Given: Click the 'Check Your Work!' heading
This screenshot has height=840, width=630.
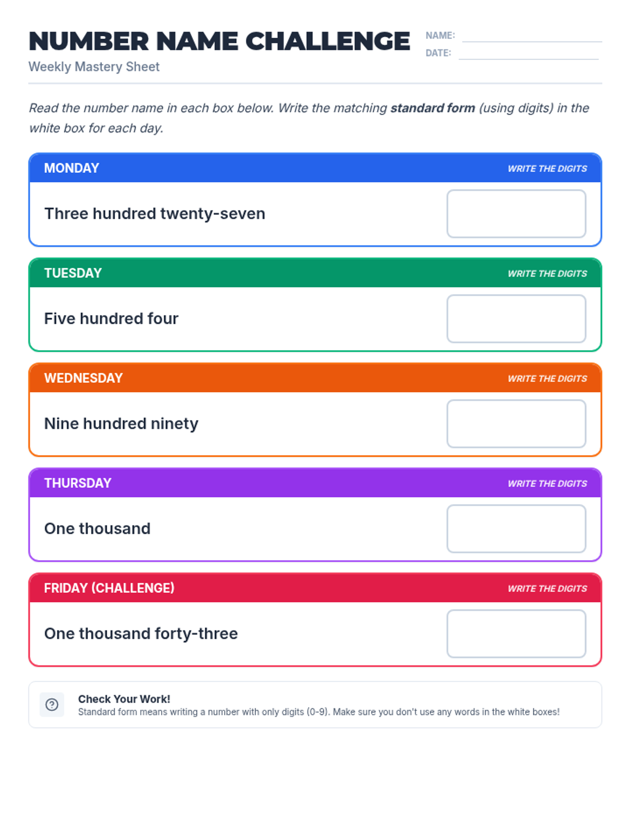Looking at the screenshot, I should (x=124, y=699).
